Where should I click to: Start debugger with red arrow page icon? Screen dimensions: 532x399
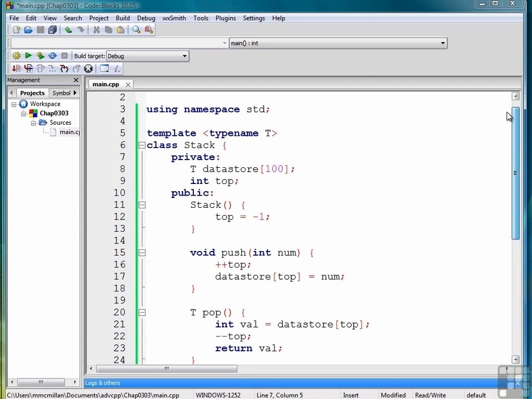pos(16,69)
